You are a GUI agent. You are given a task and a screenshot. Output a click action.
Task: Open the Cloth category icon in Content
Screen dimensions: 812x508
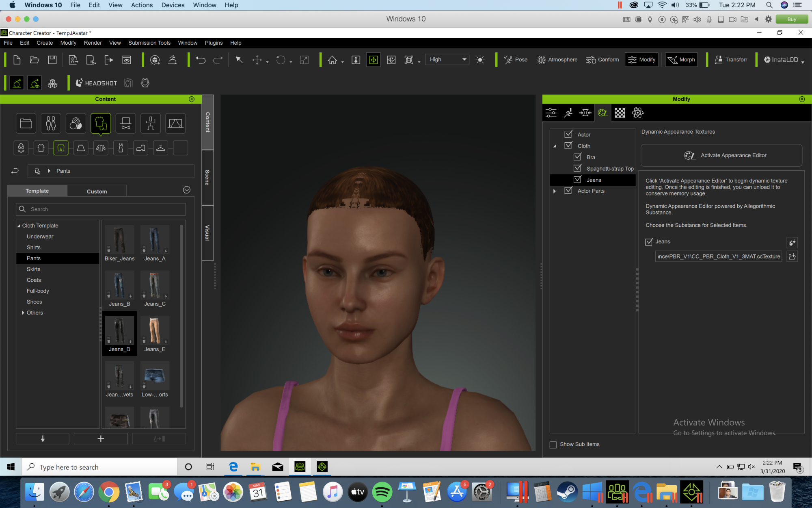(x=101, y=123)
